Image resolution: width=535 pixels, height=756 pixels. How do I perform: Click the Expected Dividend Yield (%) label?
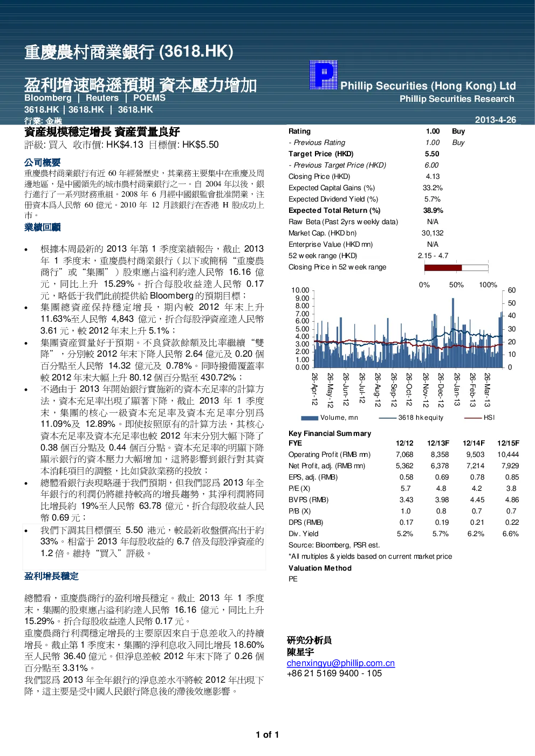(x=333, y=199)
